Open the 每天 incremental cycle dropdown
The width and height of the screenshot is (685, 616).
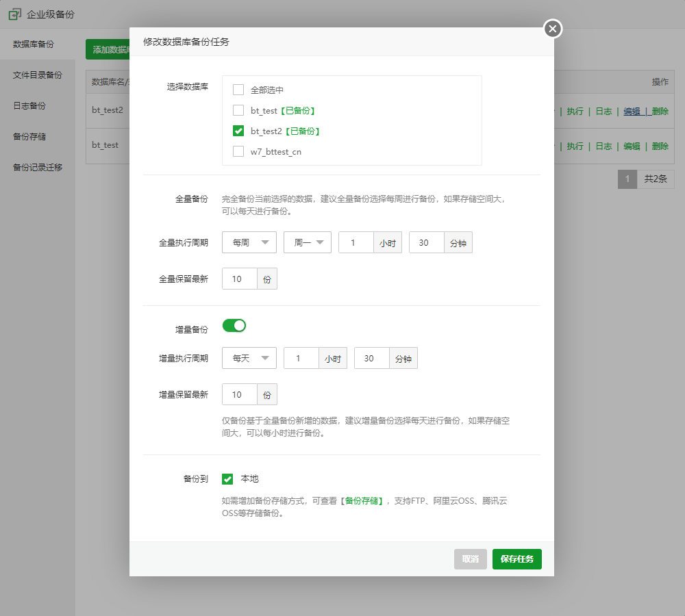[249, 358]
